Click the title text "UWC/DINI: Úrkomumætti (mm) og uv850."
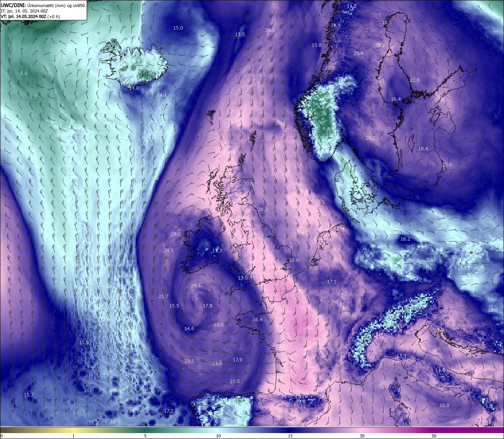Image resolution: width=504 pixels, height=439 pixels. click(x=43, y=5)
